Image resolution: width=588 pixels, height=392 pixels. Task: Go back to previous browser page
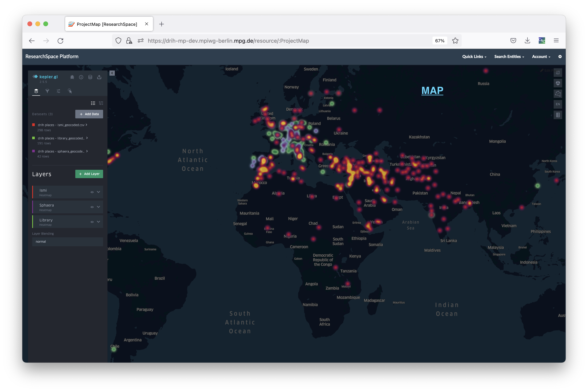(x=32, y=41)
